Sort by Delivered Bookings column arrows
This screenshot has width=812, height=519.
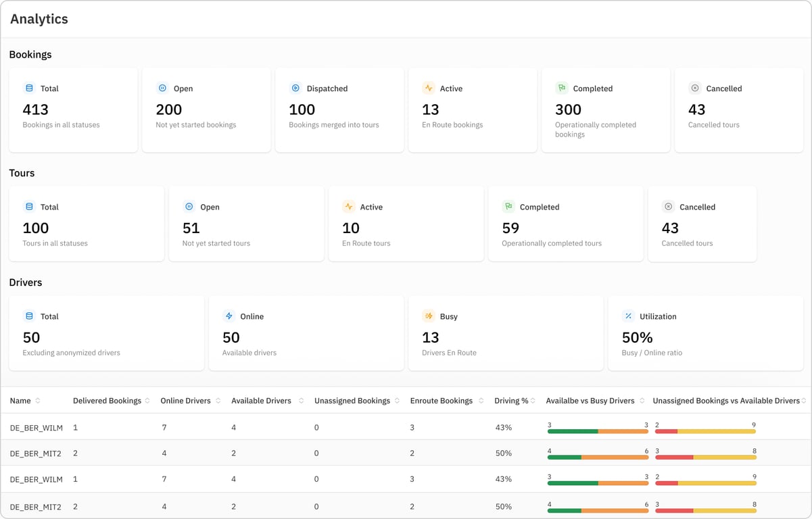(x=147, y=401)
